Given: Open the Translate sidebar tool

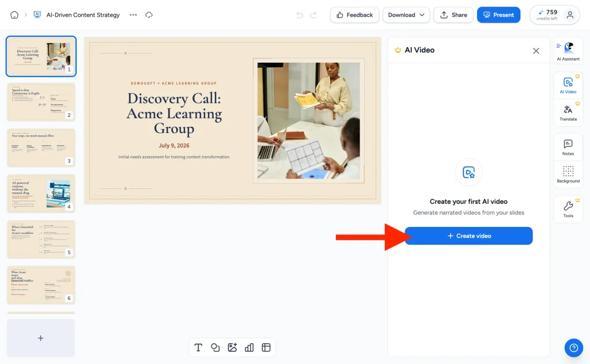Looking at the screenshot, I should pyautogui.click(x=568, y=113).
